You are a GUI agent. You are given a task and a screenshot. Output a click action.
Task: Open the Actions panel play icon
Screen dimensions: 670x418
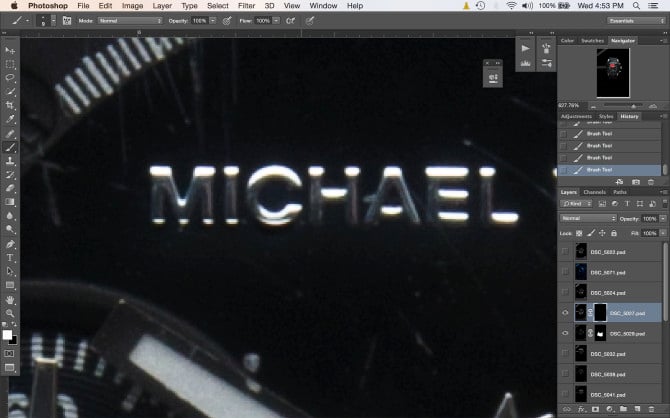coord(525,48)
